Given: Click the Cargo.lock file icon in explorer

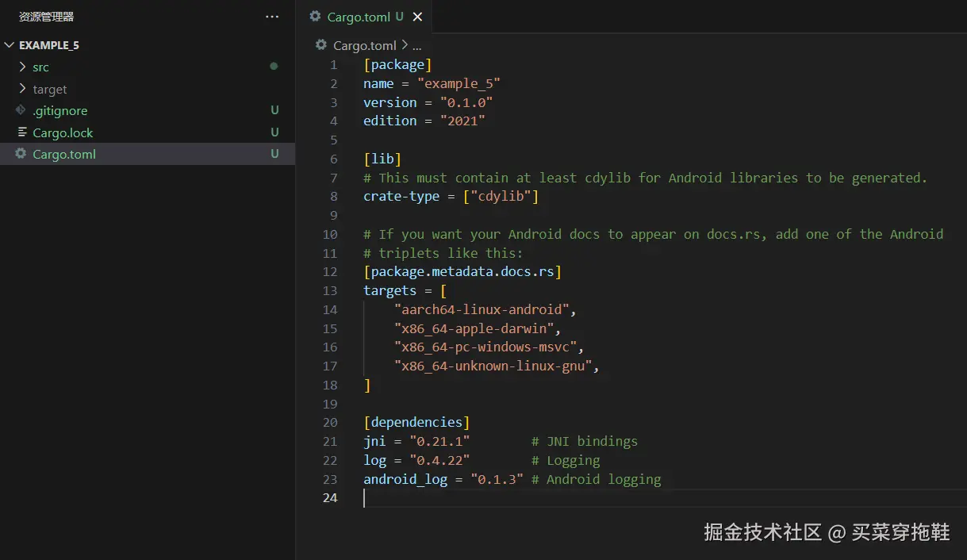Looking at the screenshot, I should click(21, 132).
